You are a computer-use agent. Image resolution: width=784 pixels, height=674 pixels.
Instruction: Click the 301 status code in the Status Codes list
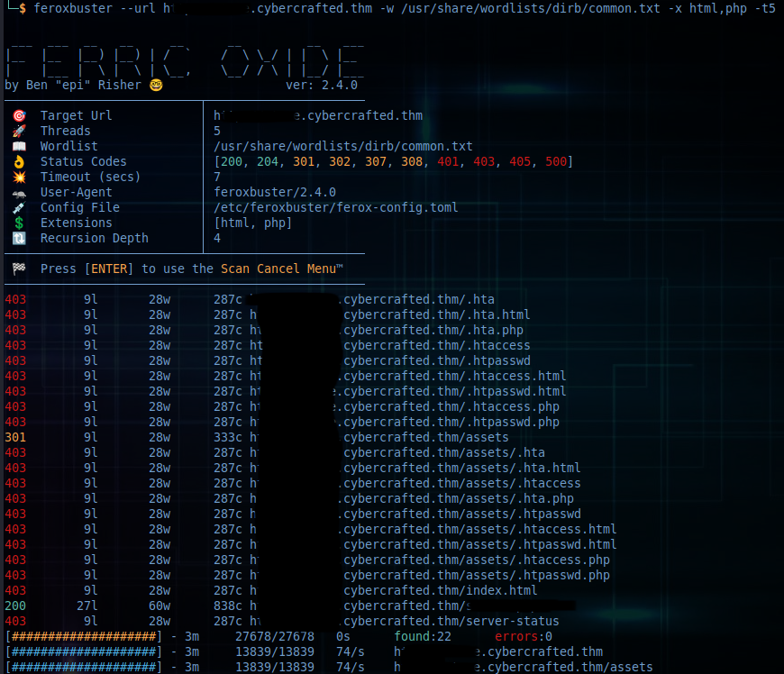point(304,161)
